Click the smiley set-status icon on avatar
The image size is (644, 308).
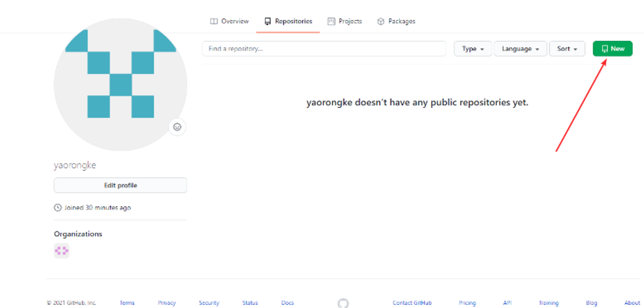pyautogui.click(x=177, y=127)
